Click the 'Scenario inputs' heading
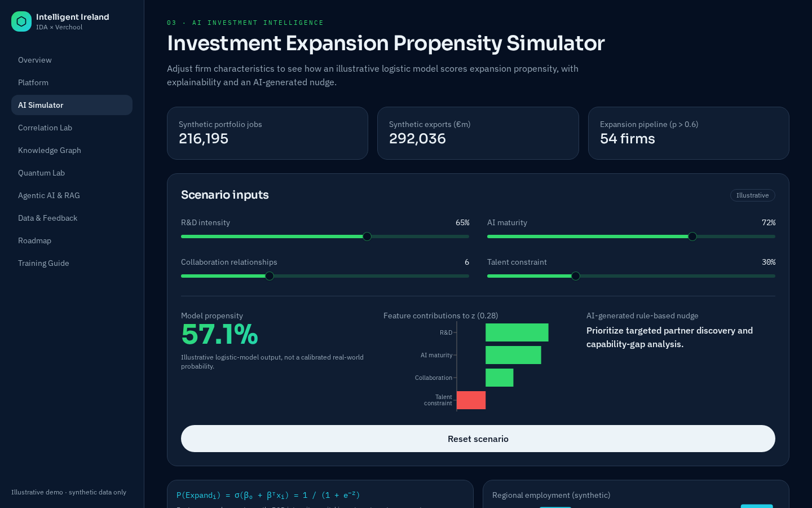This screenshot has height=508, width=812. coord(225,195)
